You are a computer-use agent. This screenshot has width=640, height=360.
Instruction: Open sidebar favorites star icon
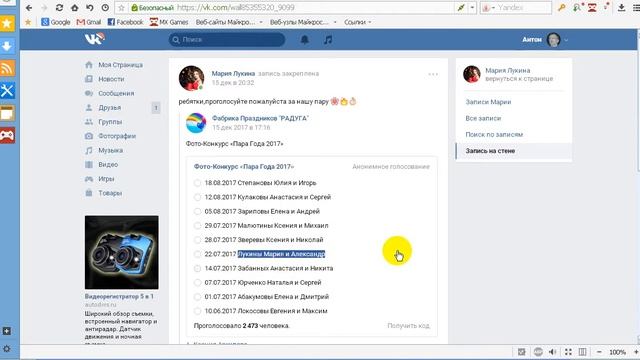coord(7,23)
